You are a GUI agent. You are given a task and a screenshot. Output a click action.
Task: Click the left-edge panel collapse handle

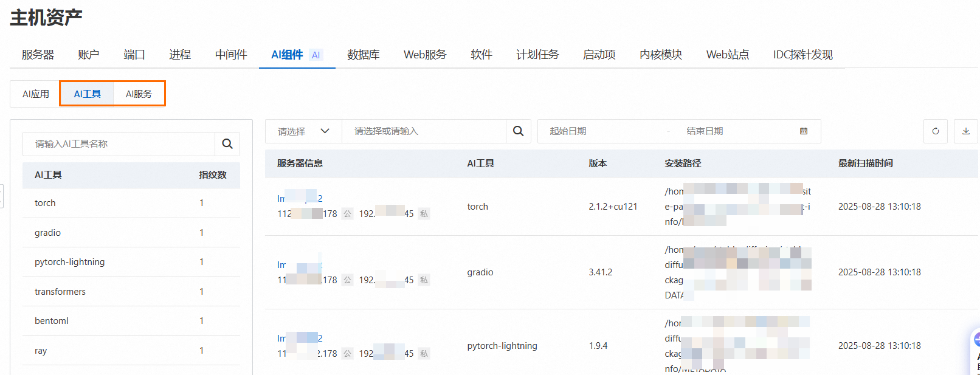click(2, 196)
